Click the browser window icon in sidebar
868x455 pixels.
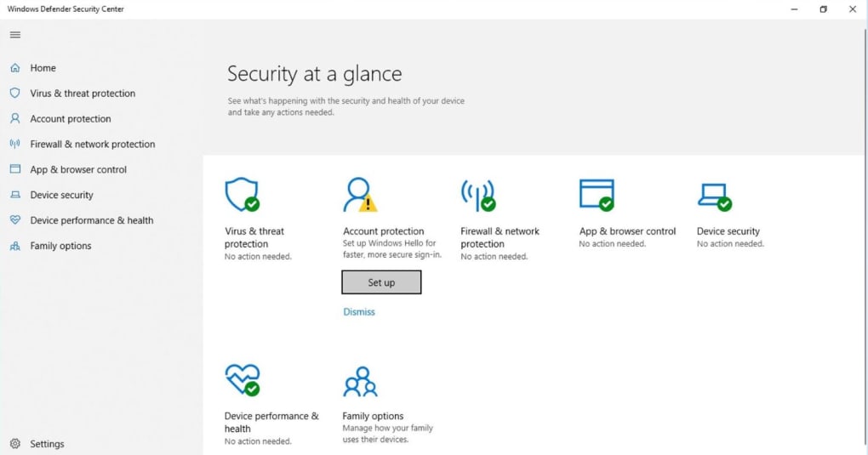click(15, 169)
